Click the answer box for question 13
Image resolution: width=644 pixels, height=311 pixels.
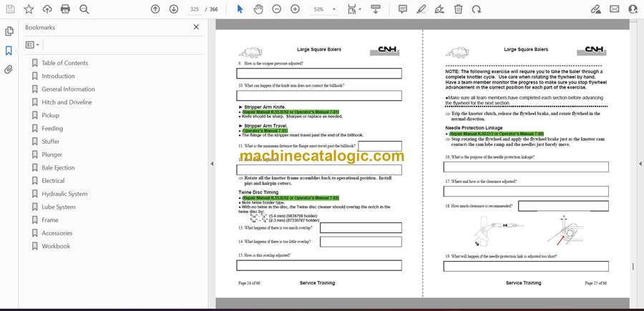coord(361,228)
